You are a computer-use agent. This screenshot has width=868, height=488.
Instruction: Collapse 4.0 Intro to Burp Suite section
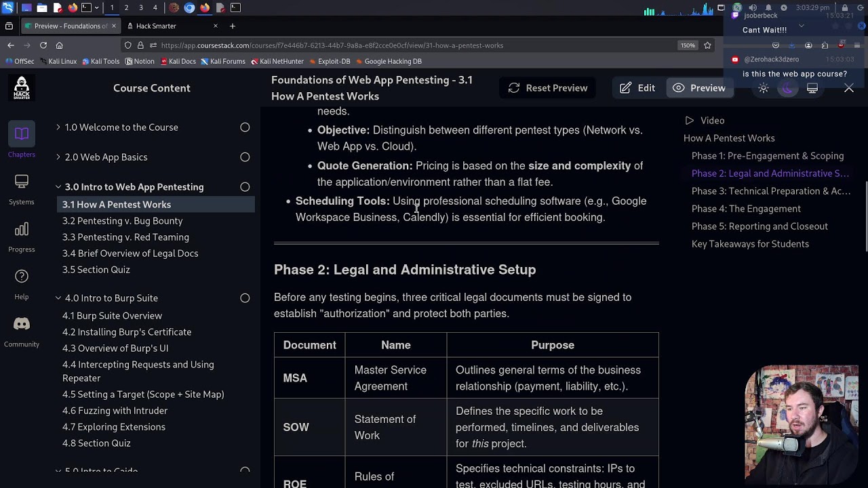pos(58,298)
